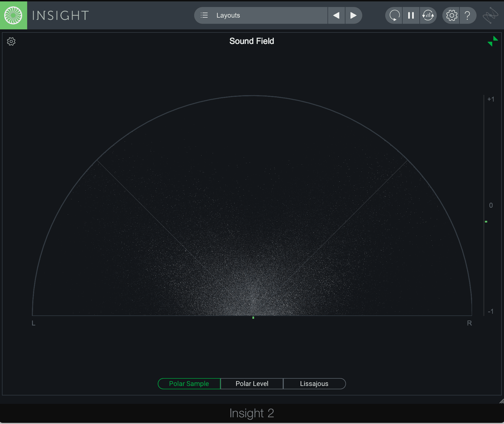Switch to Lissajous view
Screen dimensions: 504x424
pyautogui.click(x=314, y=384)
